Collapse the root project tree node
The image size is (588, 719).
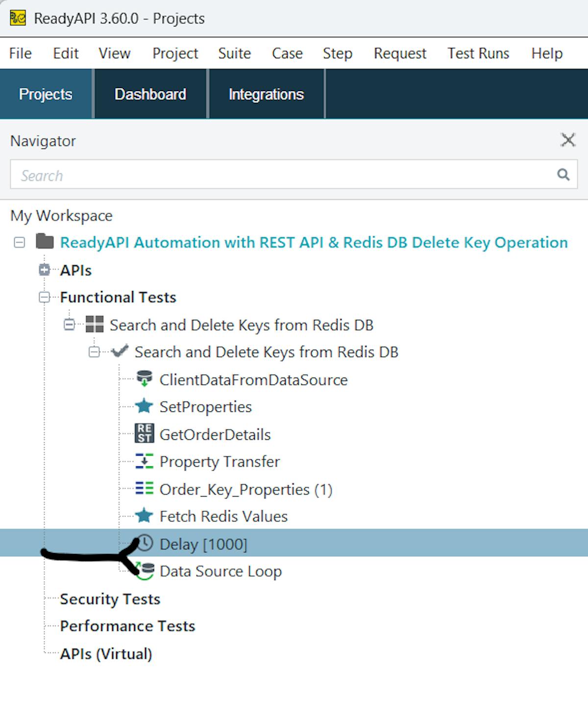[20, 242]
